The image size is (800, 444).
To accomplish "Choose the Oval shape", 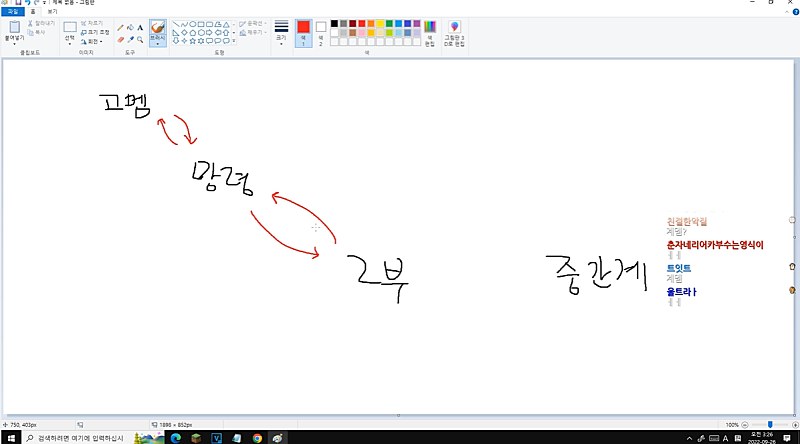I will point(193,24).
